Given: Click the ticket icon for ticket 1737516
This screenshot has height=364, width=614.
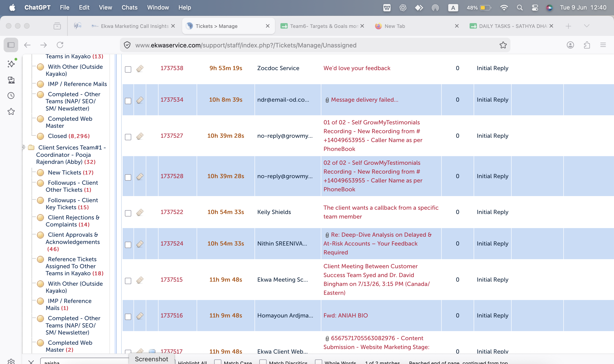Looking at the screenshot, I should click(140, 316).
